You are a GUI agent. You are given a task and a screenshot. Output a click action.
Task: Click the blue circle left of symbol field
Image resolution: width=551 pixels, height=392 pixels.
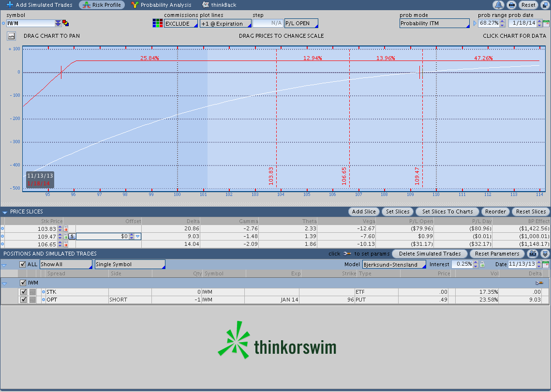tap(3, 24)
